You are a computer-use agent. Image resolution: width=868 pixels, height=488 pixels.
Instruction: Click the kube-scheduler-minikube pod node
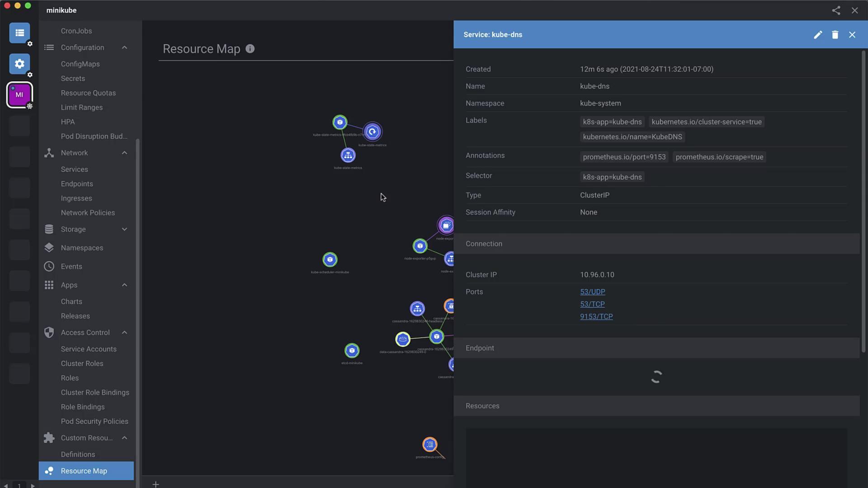tap(330, 260)
